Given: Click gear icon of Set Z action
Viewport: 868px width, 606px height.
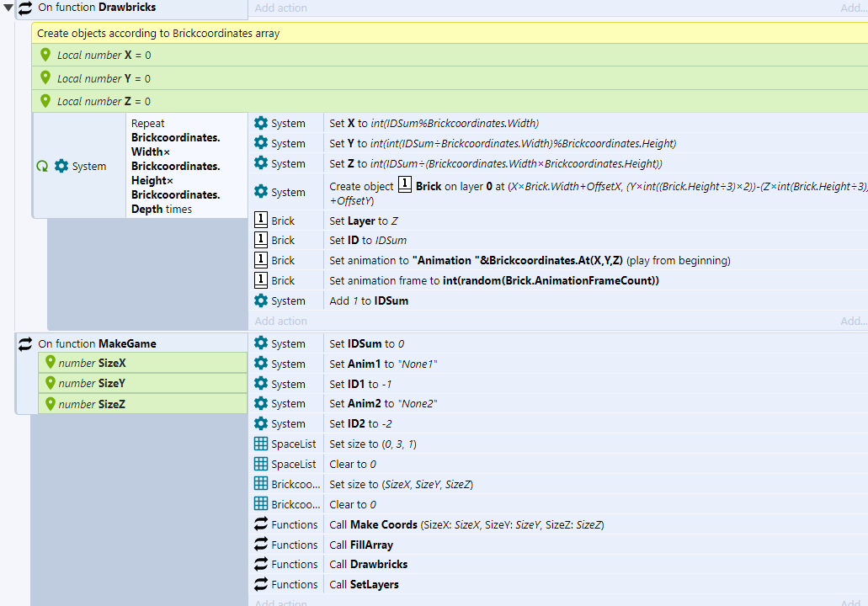Looking at the screenshot, I should click(261, 163).
